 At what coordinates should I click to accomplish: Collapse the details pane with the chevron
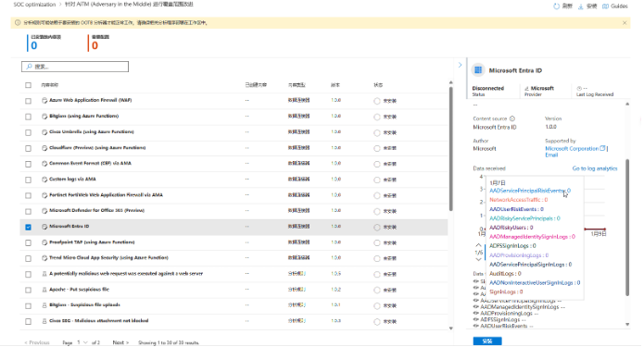click(460, 65)
